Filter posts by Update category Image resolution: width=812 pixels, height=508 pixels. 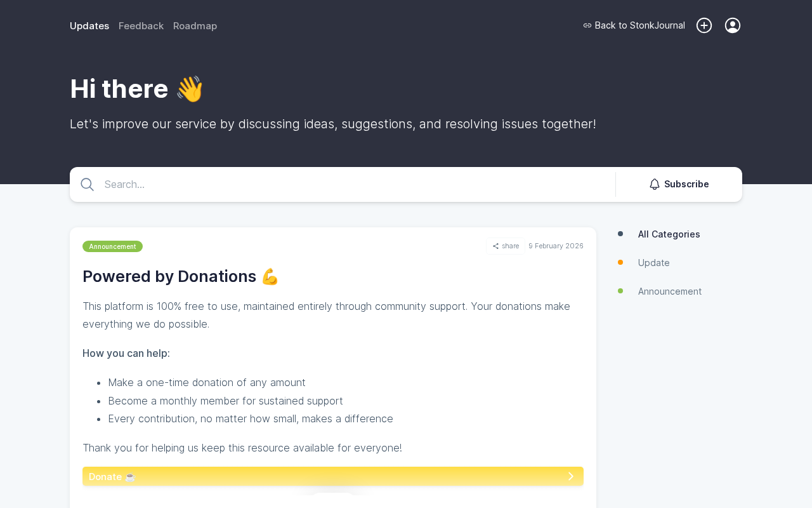[x=653, y=263]
